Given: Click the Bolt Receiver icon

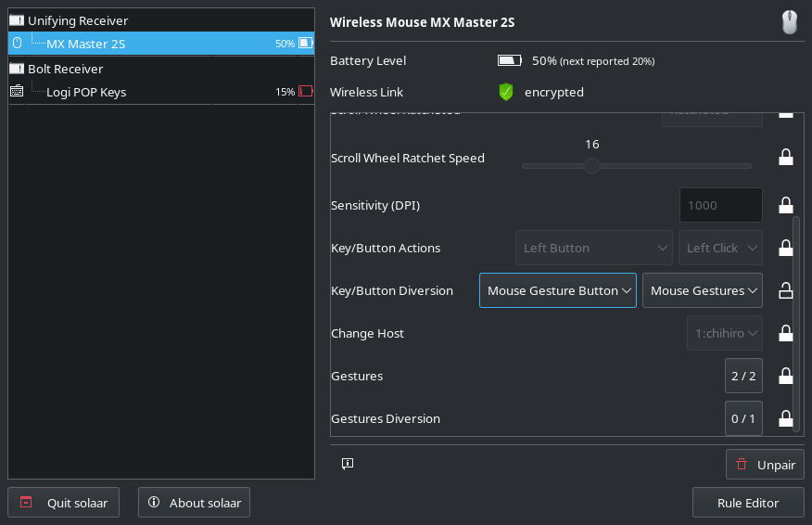Looking at the screenshot, I should [17, 69].
